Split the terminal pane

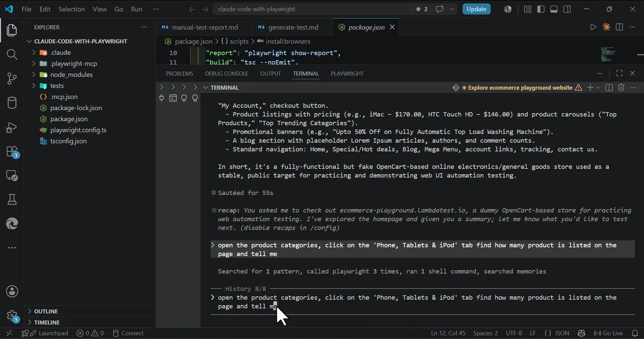pyautogui.click(x=609, y=87)
